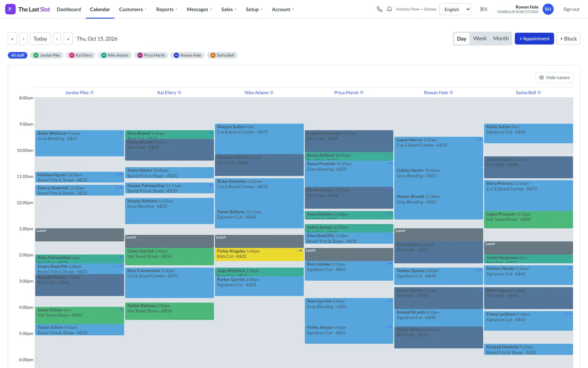Click Kai Ellery's pink avatar in filter chip
Viewport: 588px width, 368px height.
coord(72,55)
